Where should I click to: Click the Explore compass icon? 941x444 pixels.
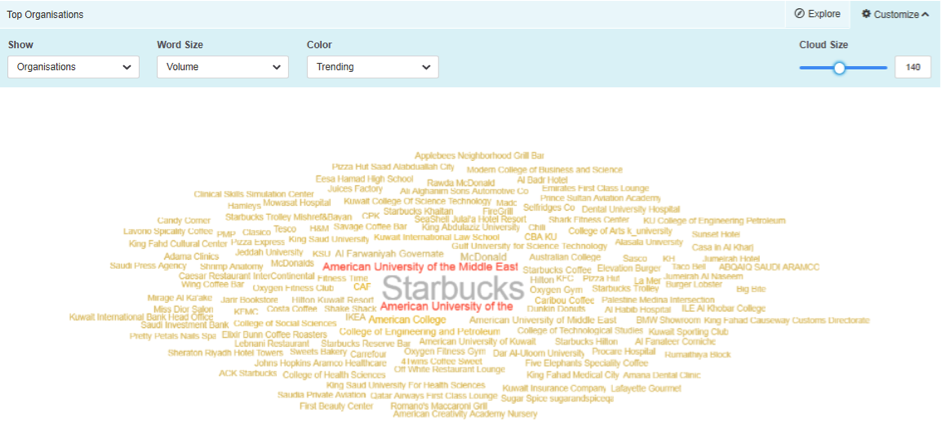coord(799,14)
